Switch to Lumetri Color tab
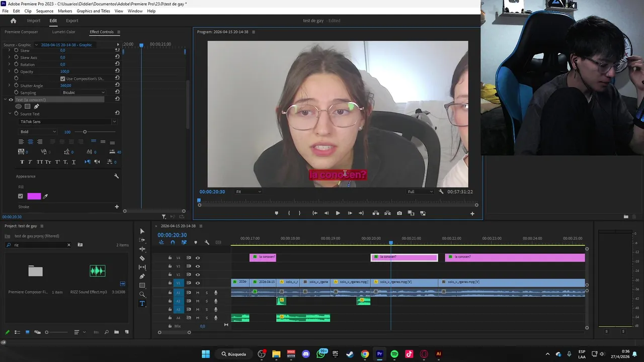Image resolution: width=644 pixels, height=362 pixels. coord(64,32)
